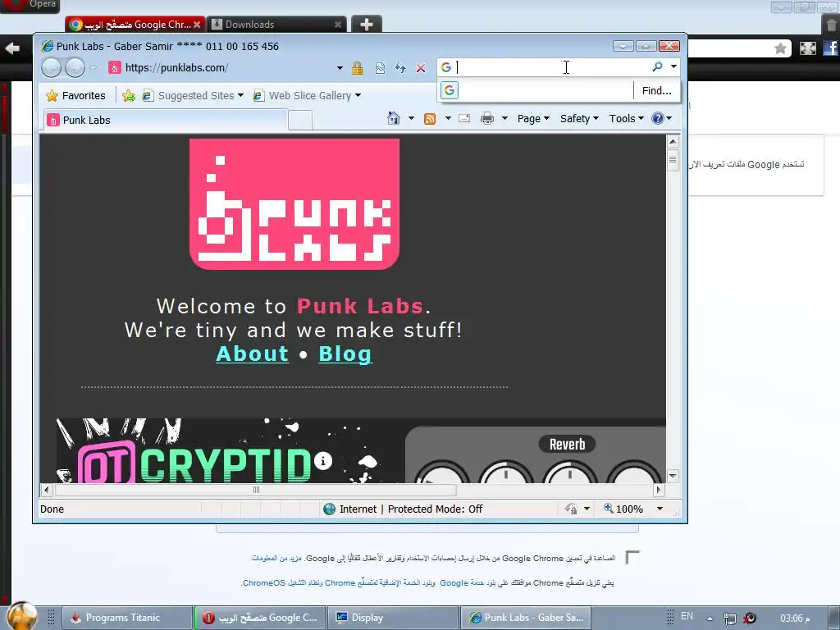Click the empty new tab button in IE
This screenshot has height=630, width=840.
pyautogui.click(x=300, y=120)
